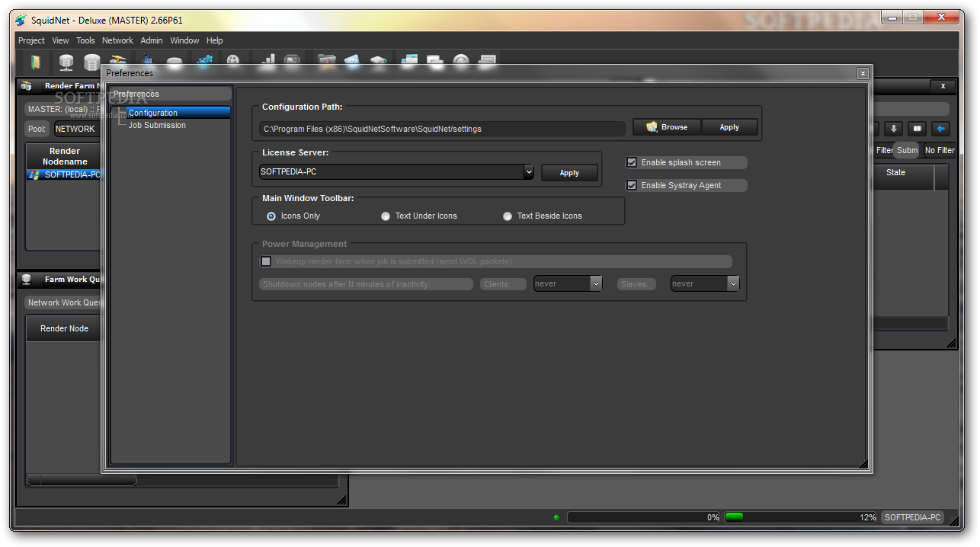Viewport: 980px width, 547px height.
Task: Click the Render Node column header in the work queue
Action: click(x=64, y=328)
